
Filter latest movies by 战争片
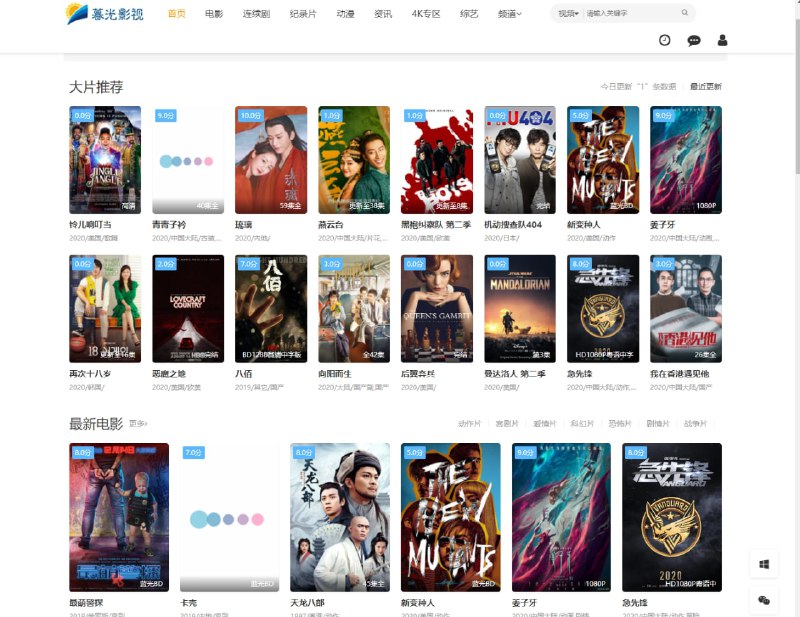pyautogui.click(x=695, y=423)
